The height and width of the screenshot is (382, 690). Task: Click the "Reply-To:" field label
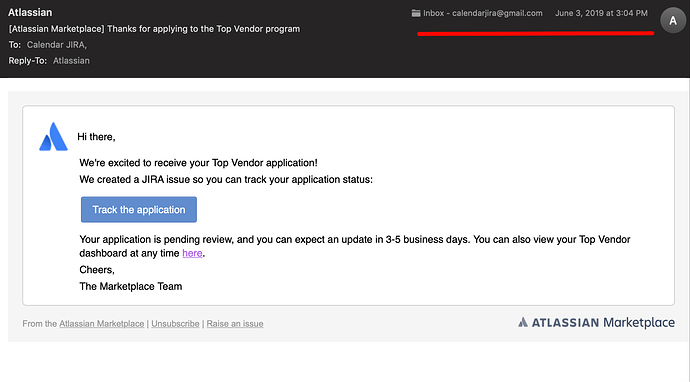tap(28, 61)
